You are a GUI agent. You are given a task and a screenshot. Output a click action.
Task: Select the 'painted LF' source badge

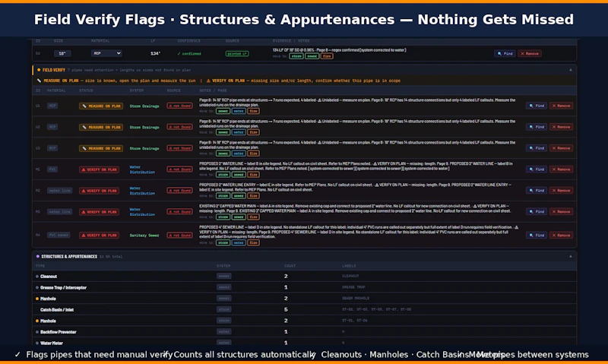(237, 53)
